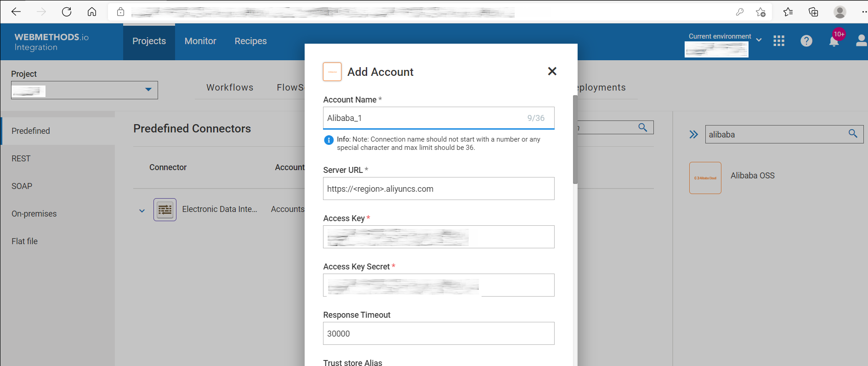
Task: Click the Response Timeout field
Action: tap(438, 334)
